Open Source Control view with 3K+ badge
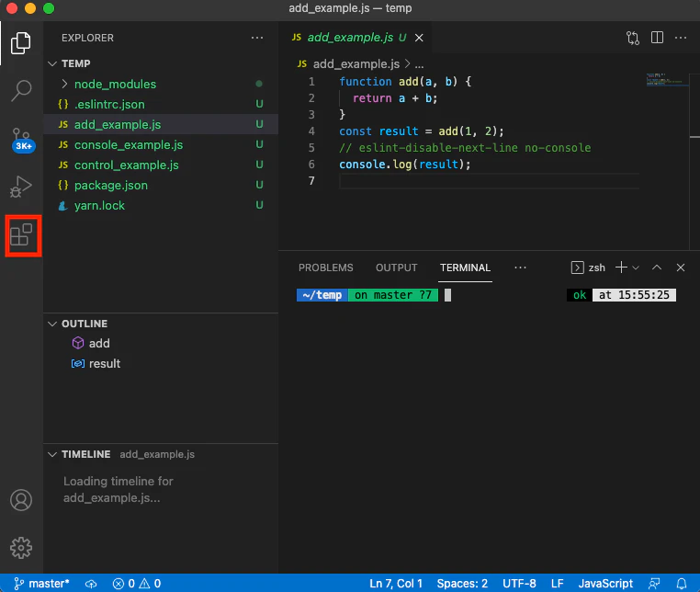This screenshot has height=592, width=700. coord(21,140)
